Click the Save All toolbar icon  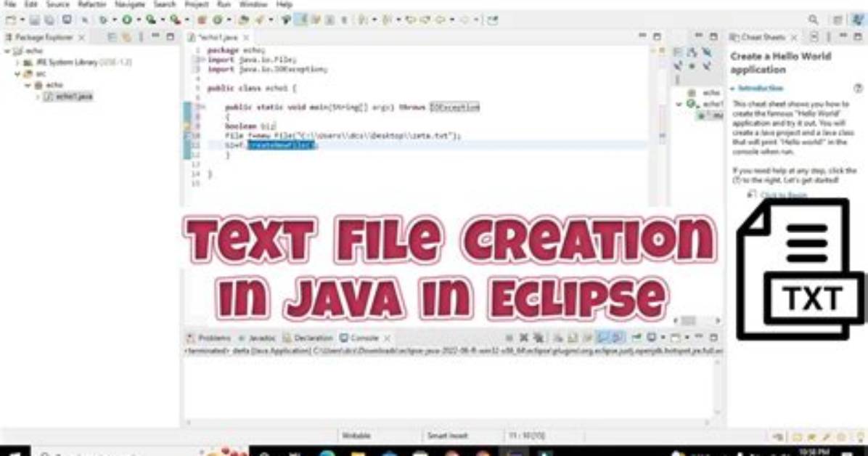click(49, 20)
